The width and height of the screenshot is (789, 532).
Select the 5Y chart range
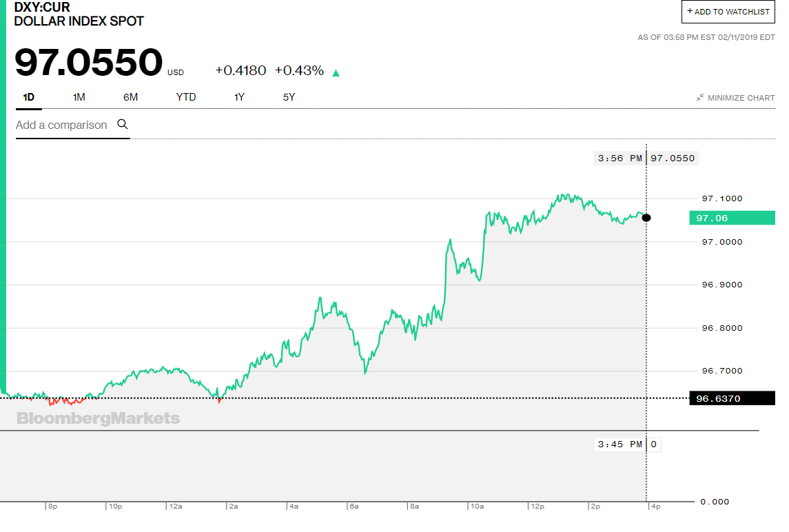pyautogui.click(x=289, y=97)
